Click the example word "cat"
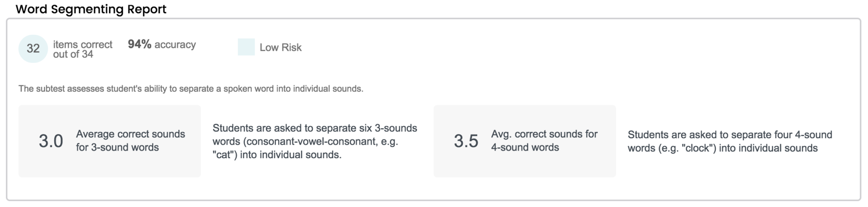Image resolution: width=868 pixels, height=207 pixels. tap(225, 155)
